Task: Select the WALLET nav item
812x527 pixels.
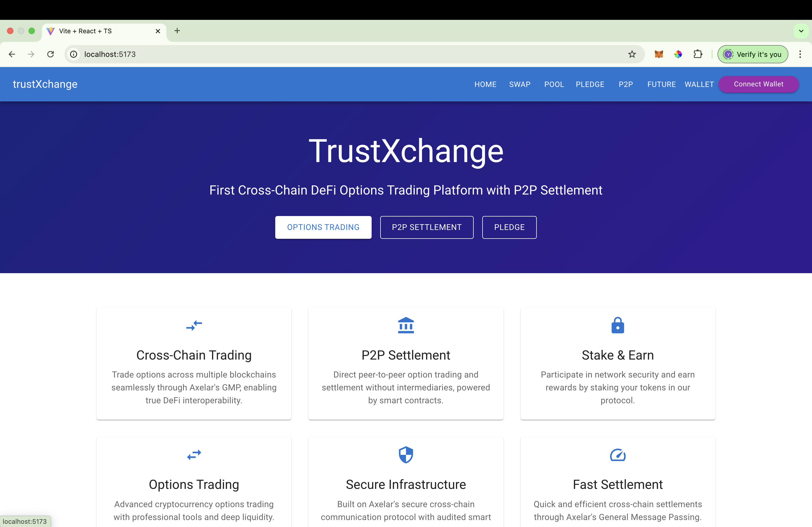Action: 699,84
